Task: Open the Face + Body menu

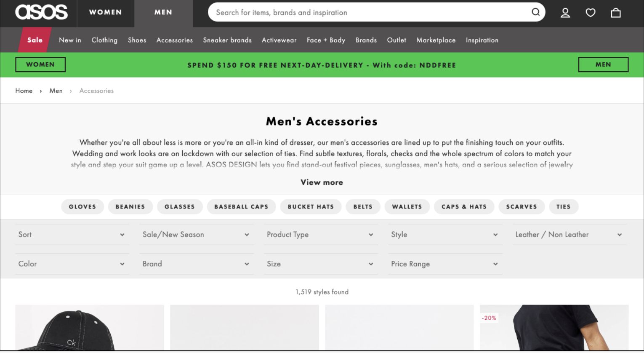Action: pos(326,40)
